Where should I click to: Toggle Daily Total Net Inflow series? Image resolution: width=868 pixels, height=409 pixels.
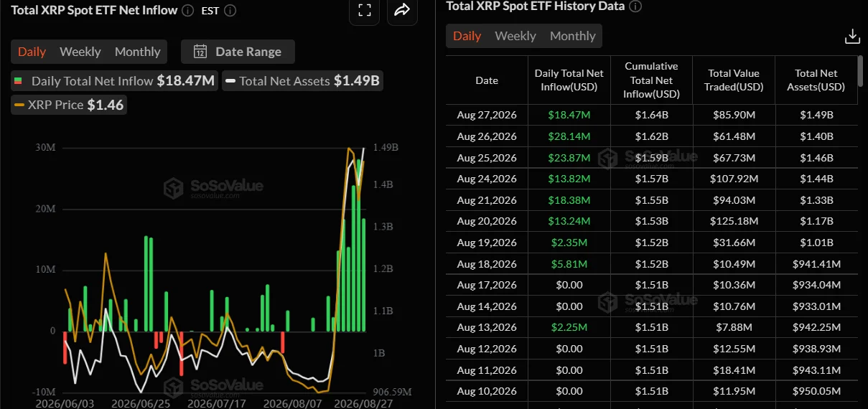point(113,81)
